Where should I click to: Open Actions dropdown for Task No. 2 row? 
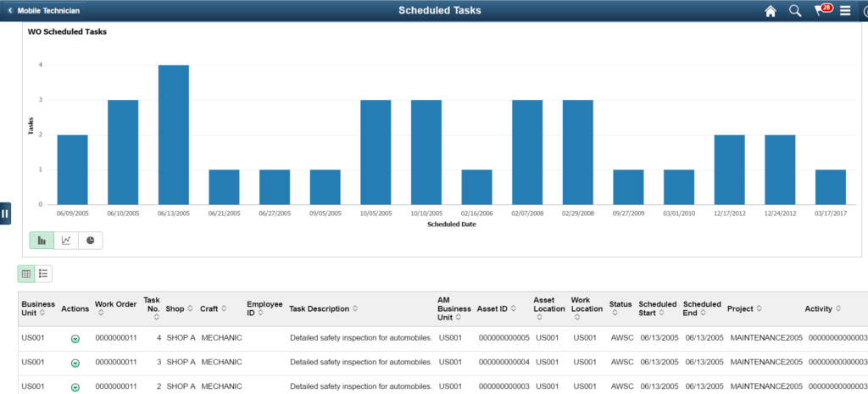coord(75,387)
